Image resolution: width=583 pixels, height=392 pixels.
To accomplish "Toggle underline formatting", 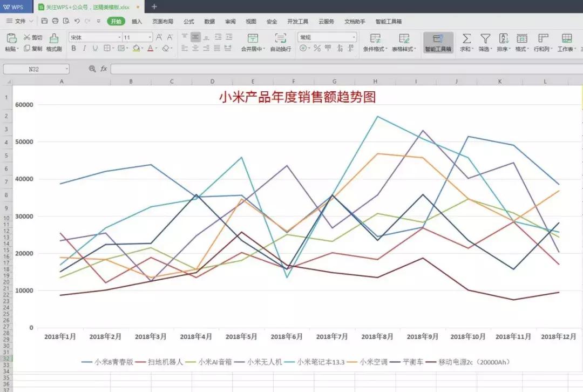I will tap(94, 49).
